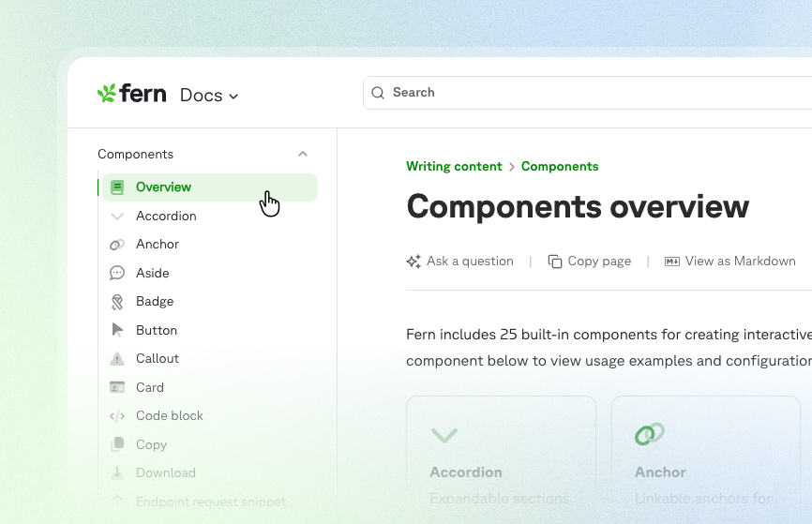
Task: Click the Code block brackets icon
Action: point(117,416)
